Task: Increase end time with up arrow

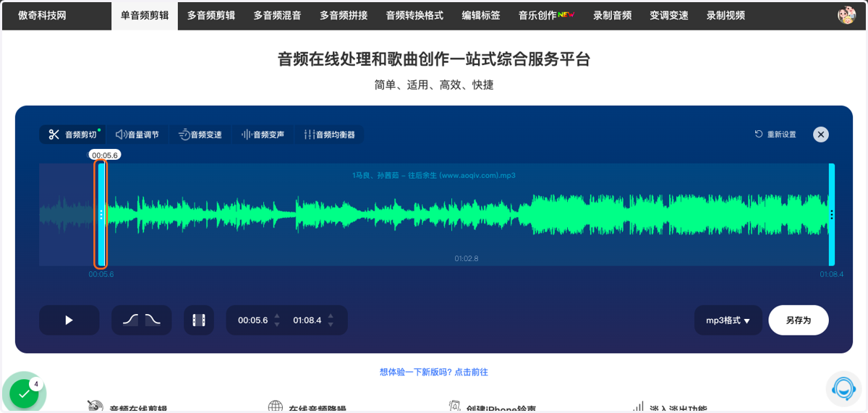Action: (x=331, y=316)
